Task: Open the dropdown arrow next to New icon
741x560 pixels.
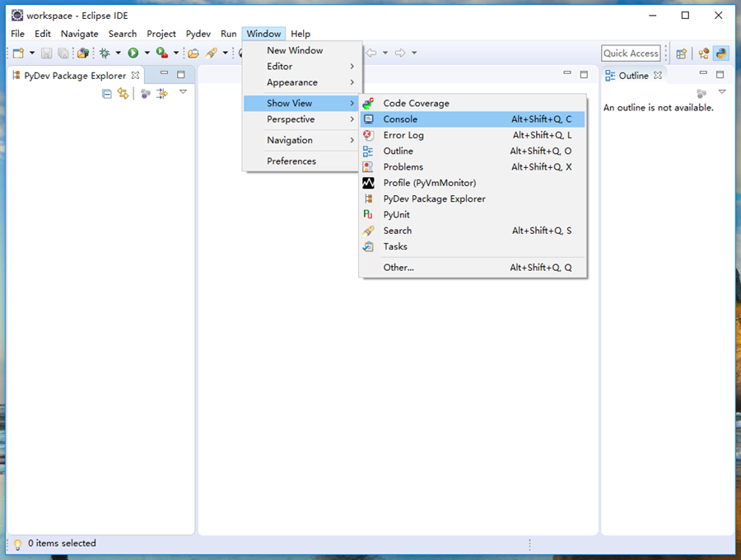Action: pos(32,53)
